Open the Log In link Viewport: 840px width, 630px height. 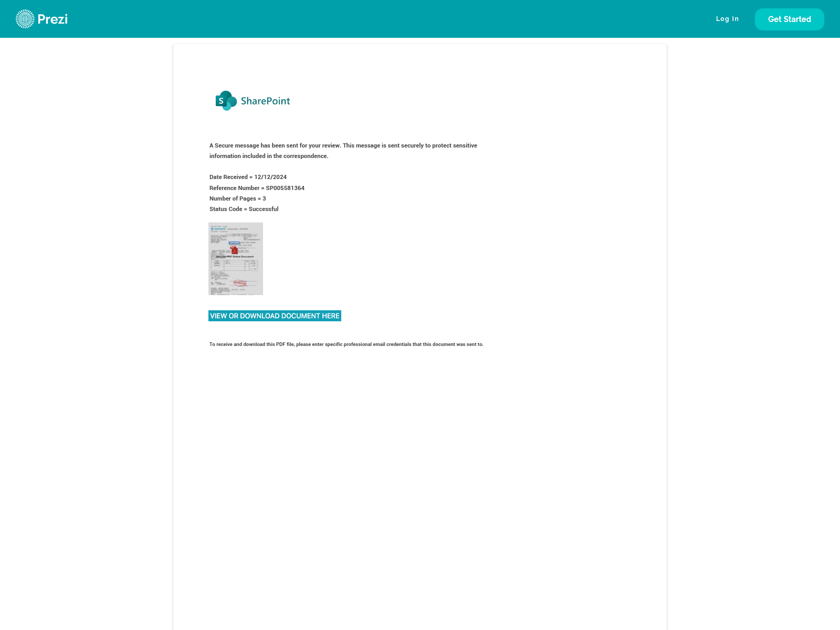[x=727, y=19]
